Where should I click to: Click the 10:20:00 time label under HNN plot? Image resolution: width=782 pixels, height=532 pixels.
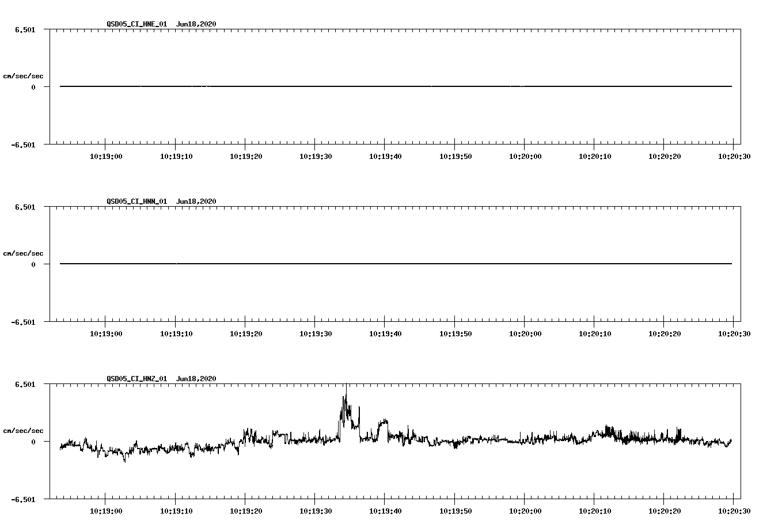coord(525,333)
